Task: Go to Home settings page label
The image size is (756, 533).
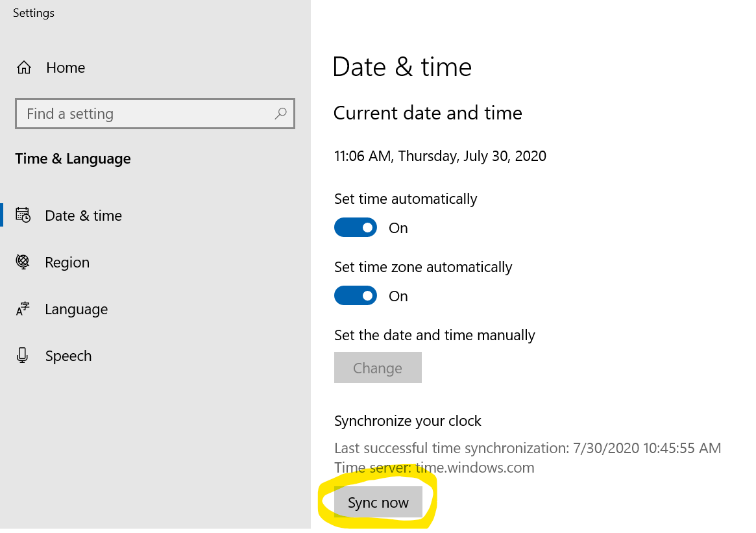Action: coord(66,68)
